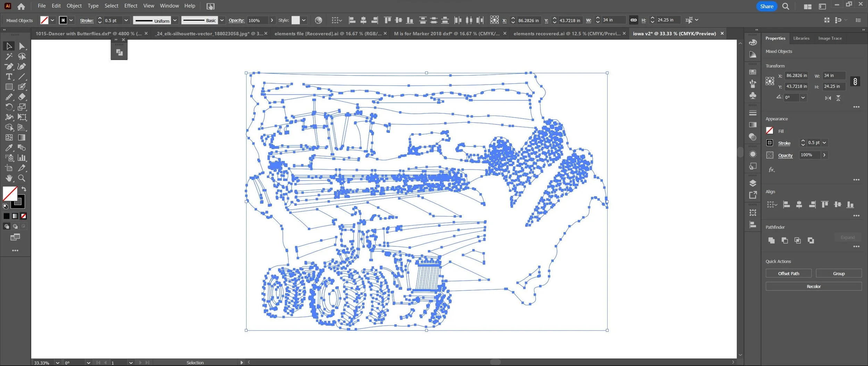Choose the Gradient tool in toolbar
Image resolution: width=868 pixels, height=366 pixels.
[x=22, y=137]
